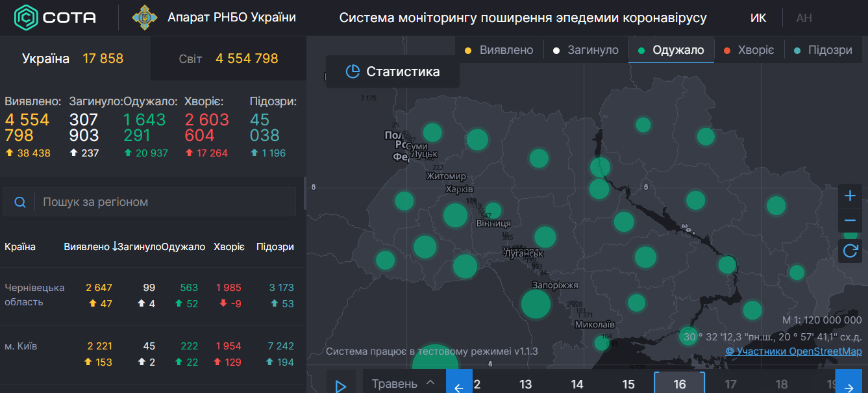Enable the Хворіє map layer
The width and height of the screenshot is (868, 393).
747,49
